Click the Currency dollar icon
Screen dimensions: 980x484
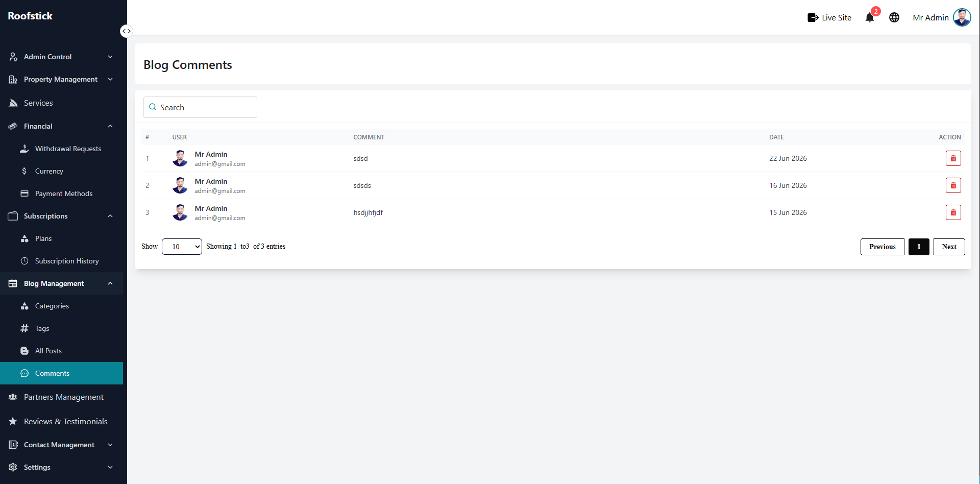click(24, 171)
